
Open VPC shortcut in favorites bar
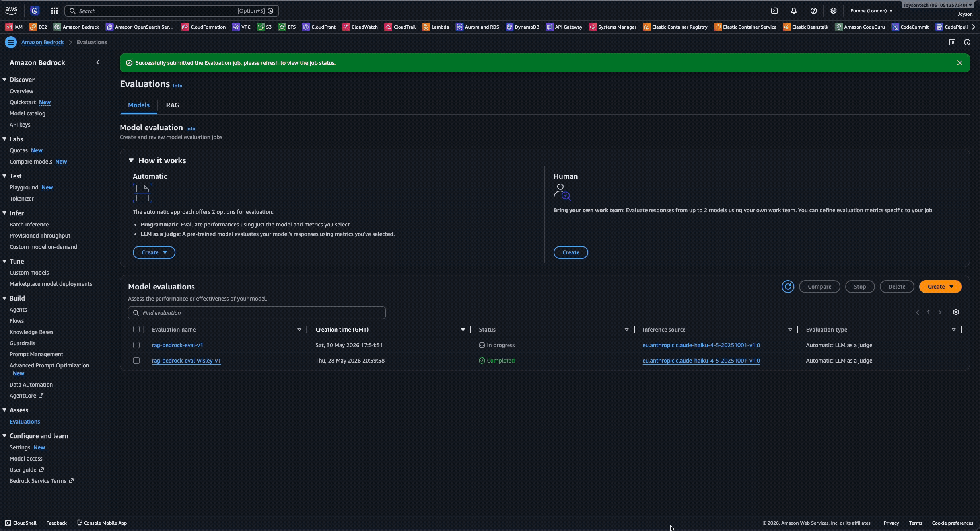[x=241, y=27]
